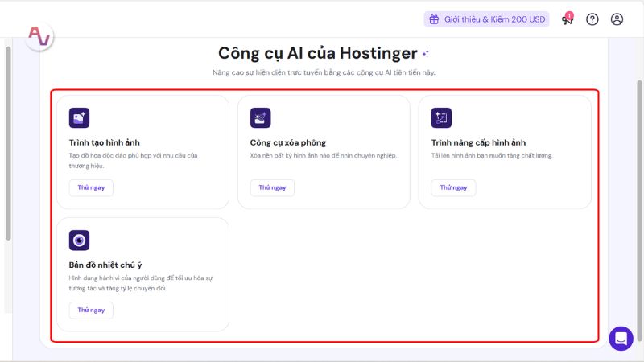
Task: Click Thử ngay under Trình tạo hình ảnh
Action: pyautogui.click(x=91, y=187)
